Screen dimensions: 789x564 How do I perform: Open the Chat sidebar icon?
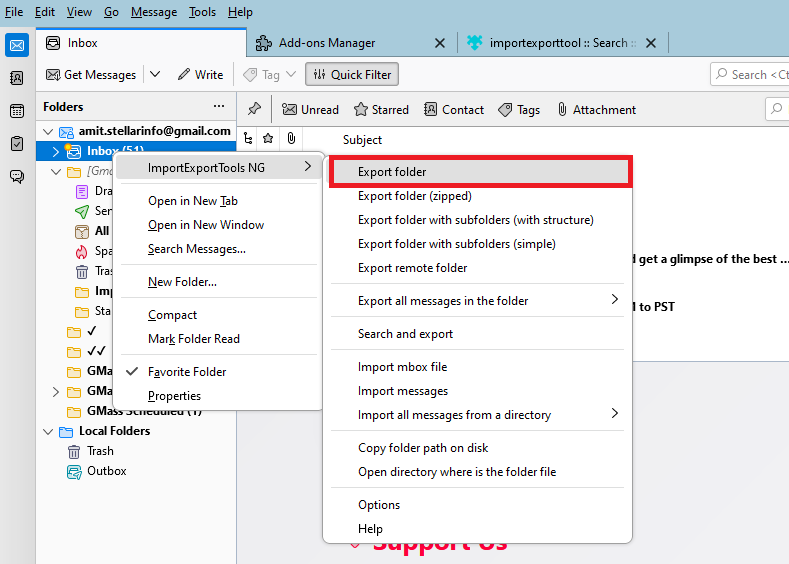pyautogui.click(x=17, y=177)
